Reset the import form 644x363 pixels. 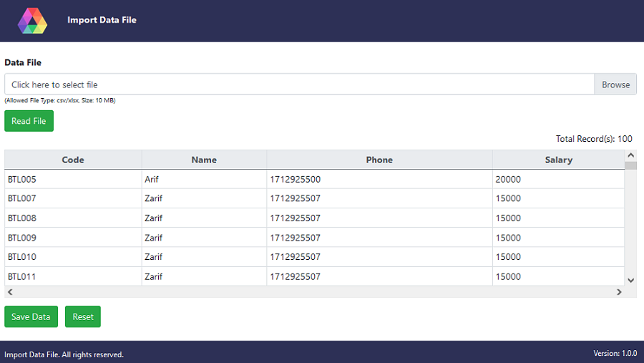83,316
